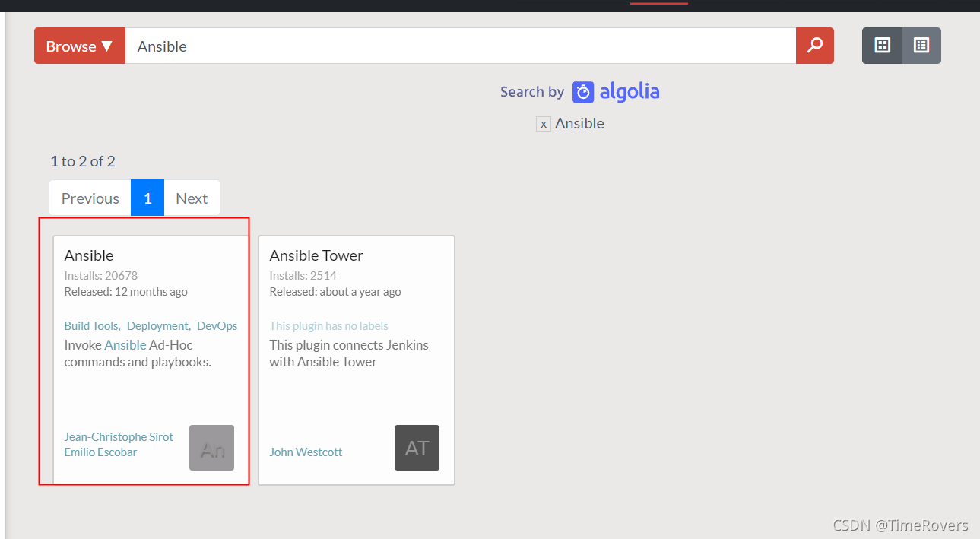Click 'Released: about a year ago' text

[x=335, y=292]
